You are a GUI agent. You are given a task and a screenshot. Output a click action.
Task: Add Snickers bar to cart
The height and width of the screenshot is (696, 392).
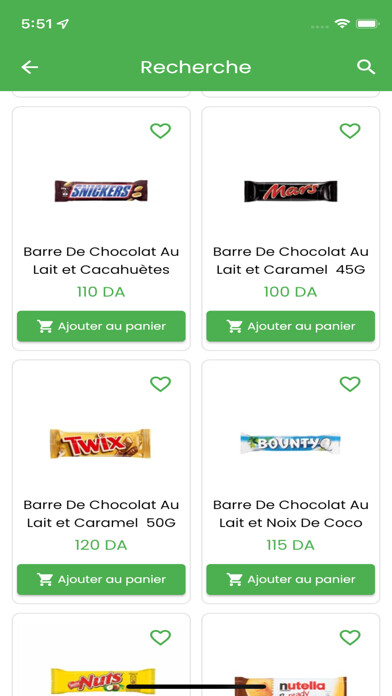(x=101, y=326)
